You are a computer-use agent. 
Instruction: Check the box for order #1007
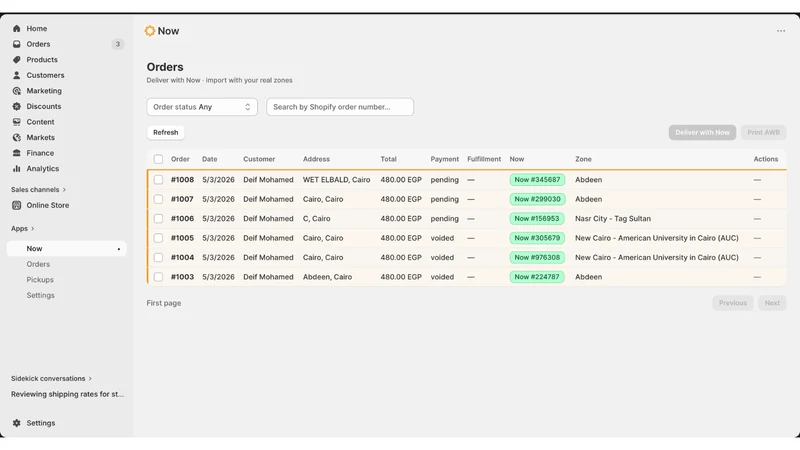pos(158,199)
